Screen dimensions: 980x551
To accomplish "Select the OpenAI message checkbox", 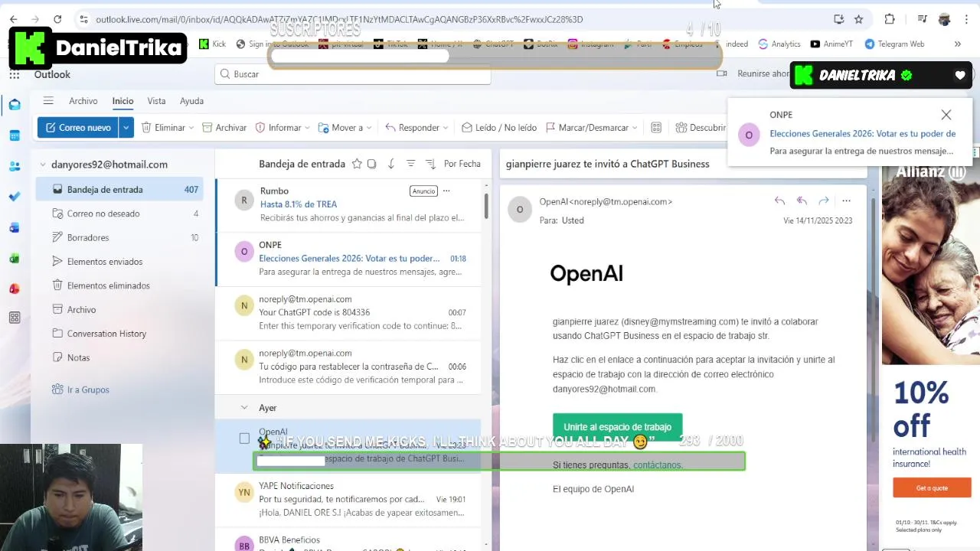I will pos(244,439).
